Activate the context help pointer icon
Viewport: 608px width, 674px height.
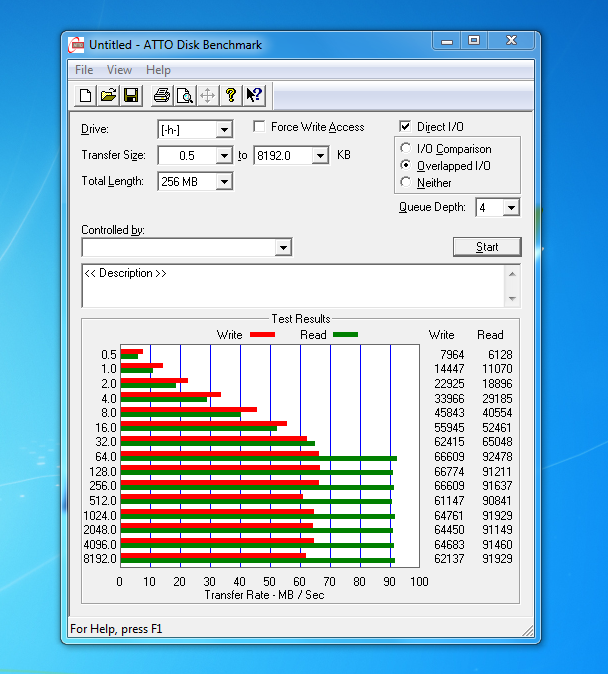coord(254,96)
